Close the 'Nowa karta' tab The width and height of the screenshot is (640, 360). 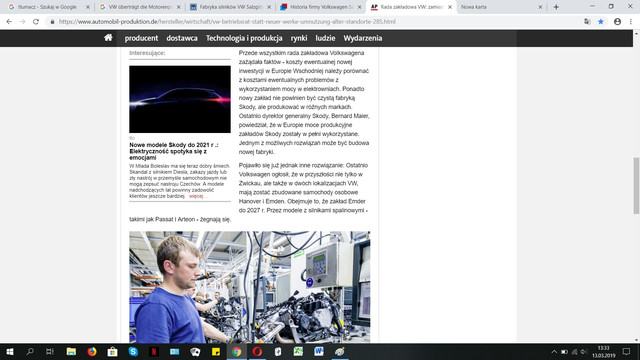[540, 7]
